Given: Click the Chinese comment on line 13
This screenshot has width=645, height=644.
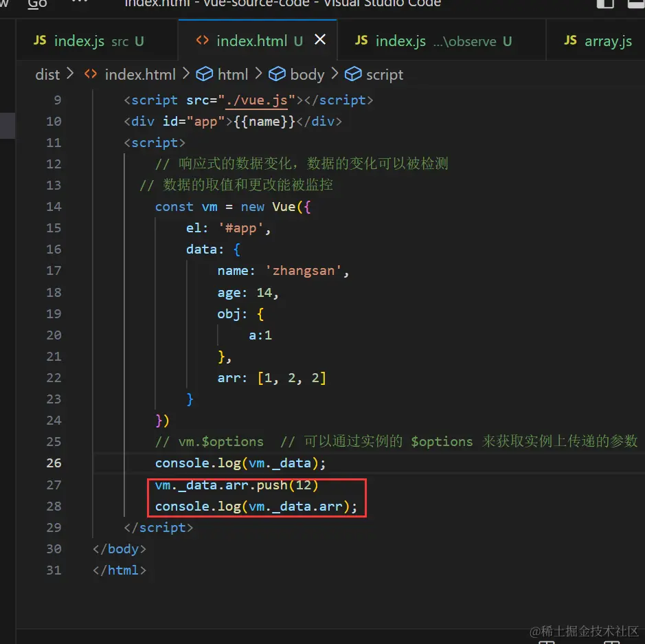Looking at the screenshot, I should tap(236, 185).
